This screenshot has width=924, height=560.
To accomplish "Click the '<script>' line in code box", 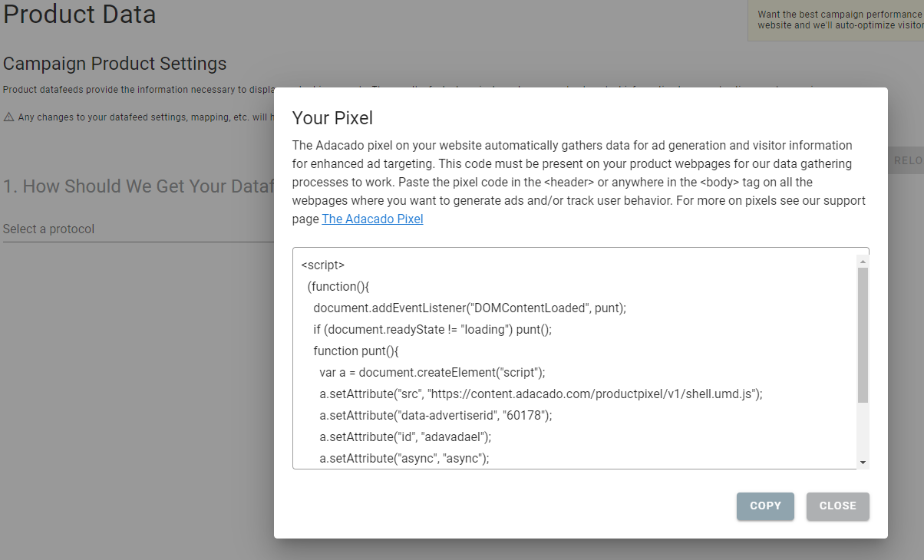I will click(x=323, y=265).
